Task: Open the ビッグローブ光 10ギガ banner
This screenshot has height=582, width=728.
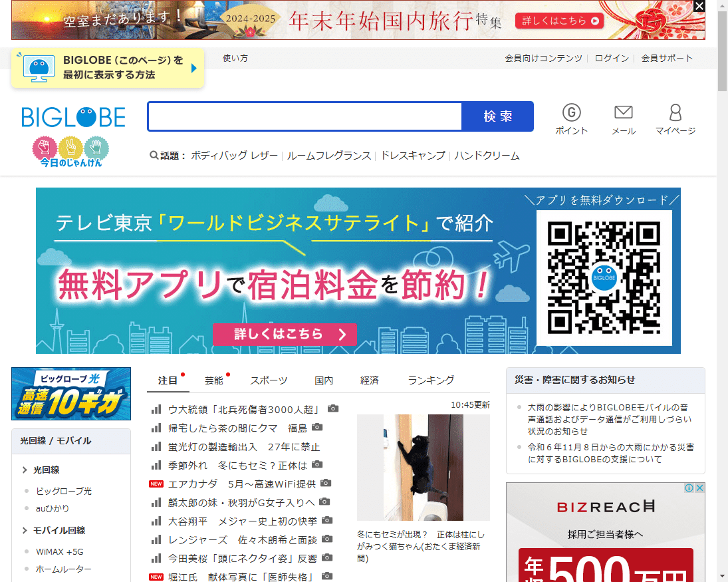Action: coord(71,394)
